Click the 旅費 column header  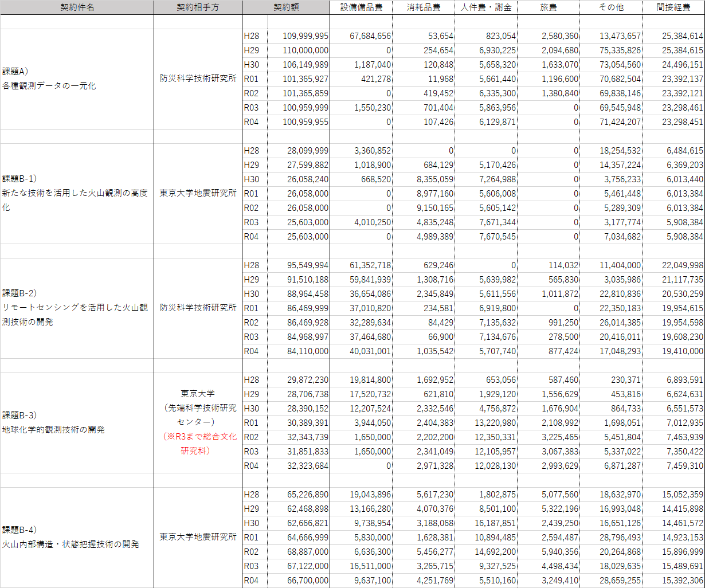click(549, 7)
